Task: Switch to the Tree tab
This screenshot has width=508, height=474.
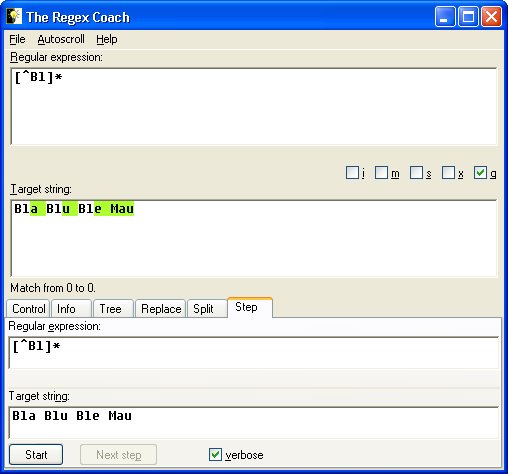Action: (x=114, y=309)
